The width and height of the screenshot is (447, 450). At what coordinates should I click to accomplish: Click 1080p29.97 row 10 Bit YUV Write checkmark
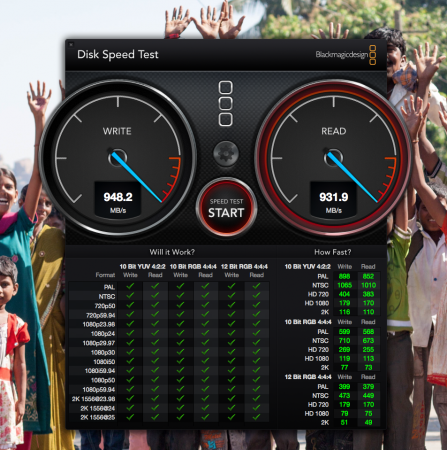pos(130,342)
